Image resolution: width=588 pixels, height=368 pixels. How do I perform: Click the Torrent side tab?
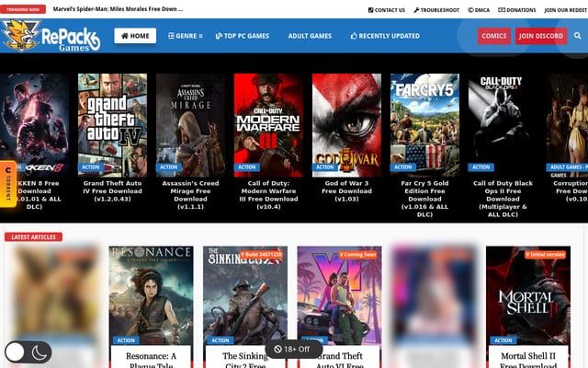pos(8,184)
